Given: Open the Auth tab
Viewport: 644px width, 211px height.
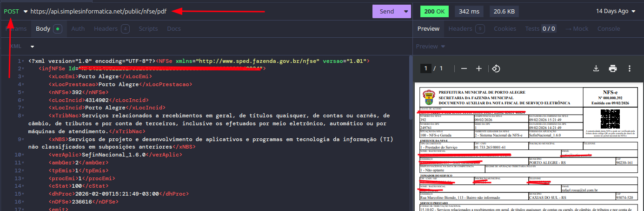Looking at the screenshot, I should tap(78, 29).
